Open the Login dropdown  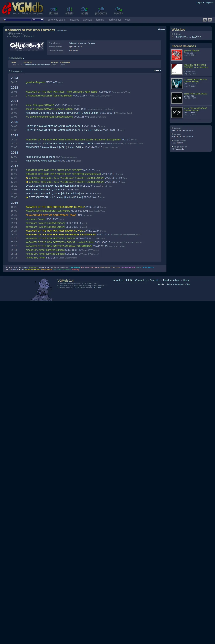pos(200,3)
